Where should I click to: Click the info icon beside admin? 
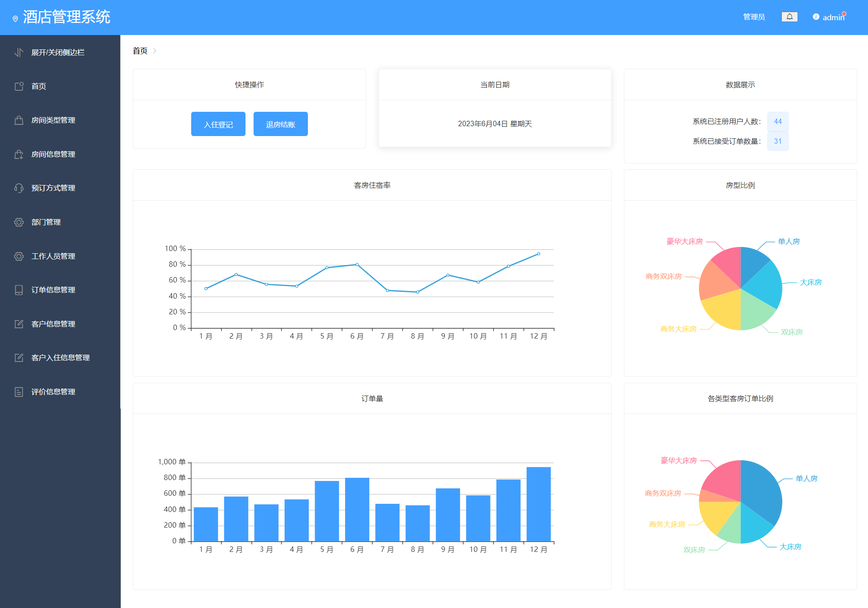coord(816,17)
